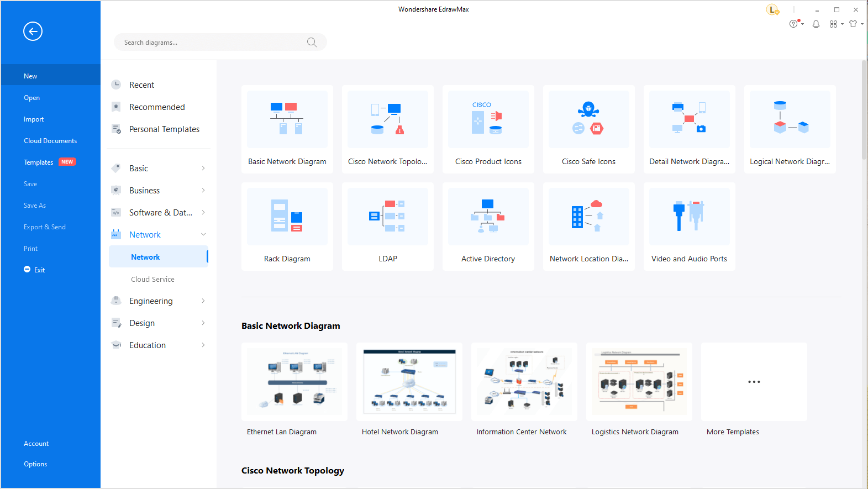868x489 pixels.
Task: Click the Exit icon in left menu
Action: click(x=27, y=270)
